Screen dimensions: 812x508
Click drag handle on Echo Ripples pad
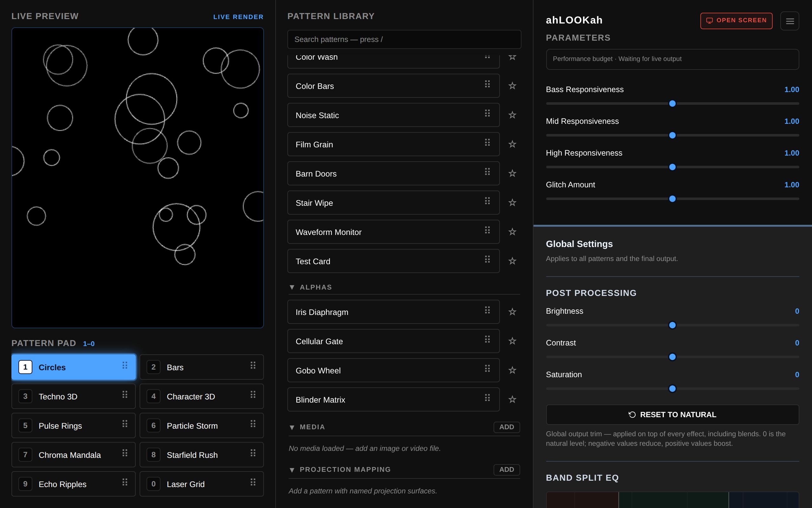(125, 482)
